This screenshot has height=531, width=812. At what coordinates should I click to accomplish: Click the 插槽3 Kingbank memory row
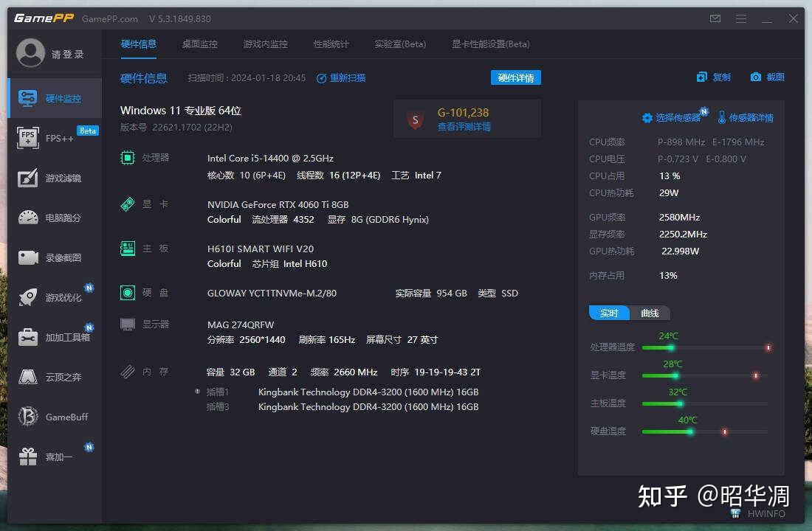coord(343,407)
